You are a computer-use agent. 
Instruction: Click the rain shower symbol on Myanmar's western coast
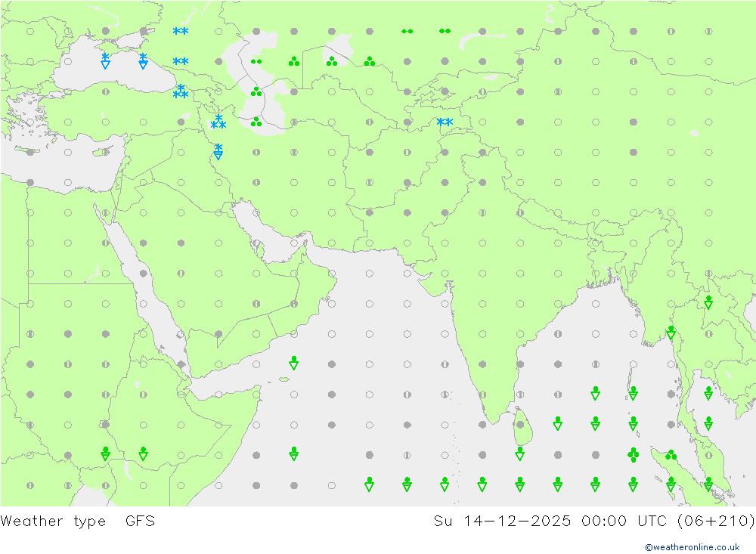tap(671, 333)
